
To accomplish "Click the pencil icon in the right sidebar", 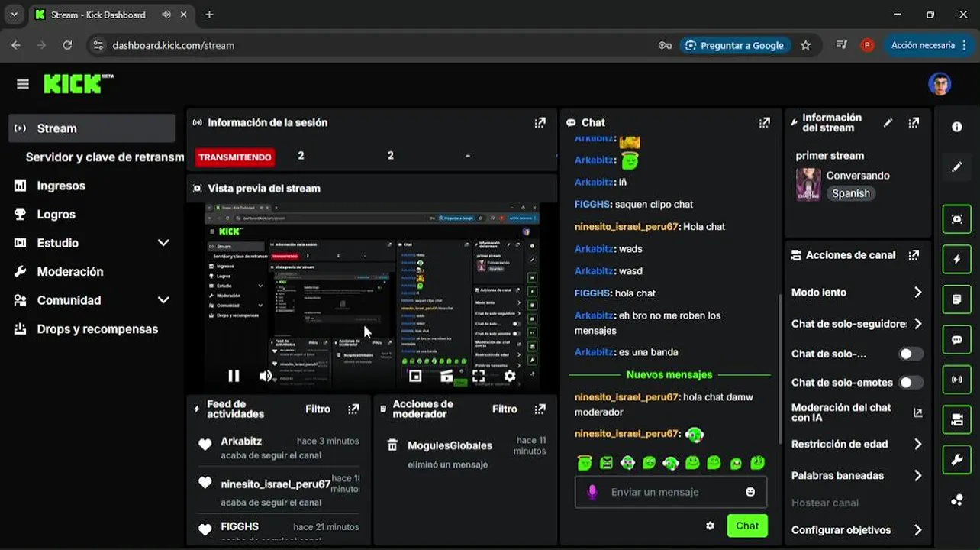I will [x=957, y=167].
